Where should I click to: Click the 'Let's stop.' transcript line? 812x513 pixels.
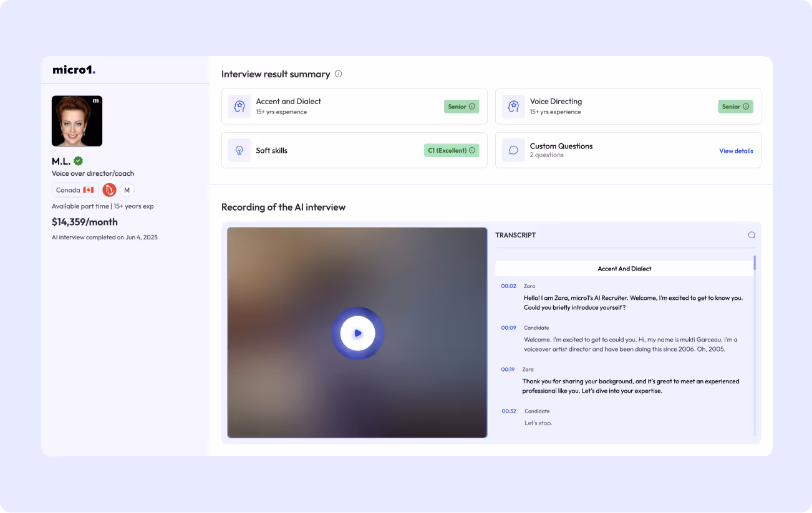tap(538, 423)
